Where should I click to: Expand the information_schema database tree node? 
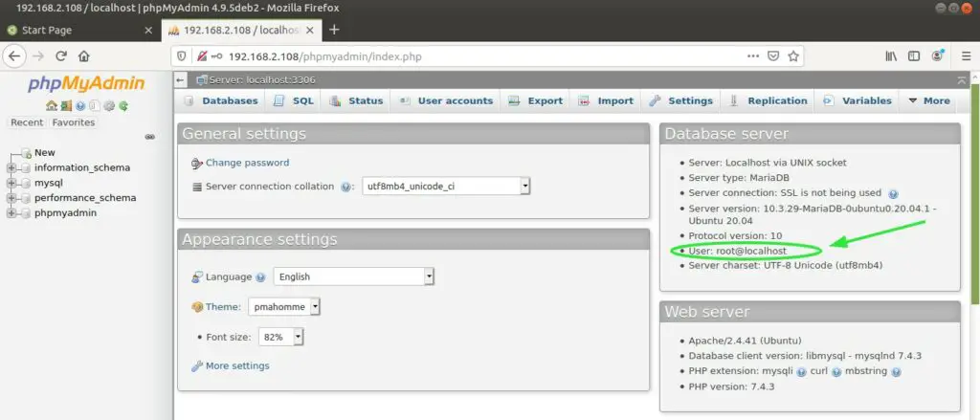[11, 167]
